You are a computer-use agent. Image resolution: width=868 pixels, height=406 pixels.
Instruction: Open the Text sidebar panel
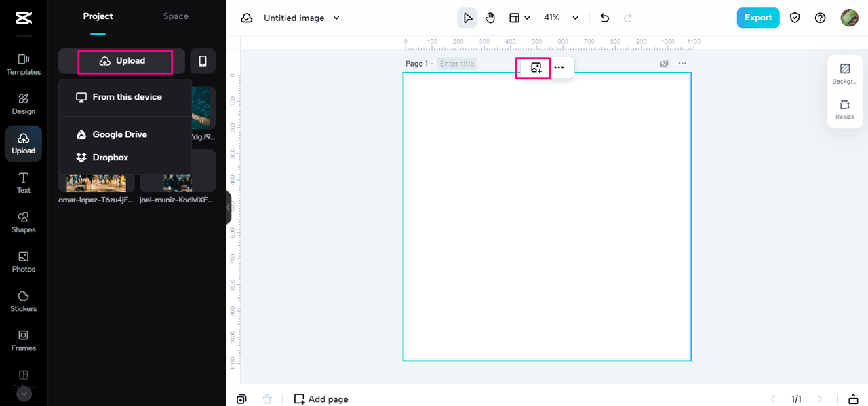pos(23,183)
